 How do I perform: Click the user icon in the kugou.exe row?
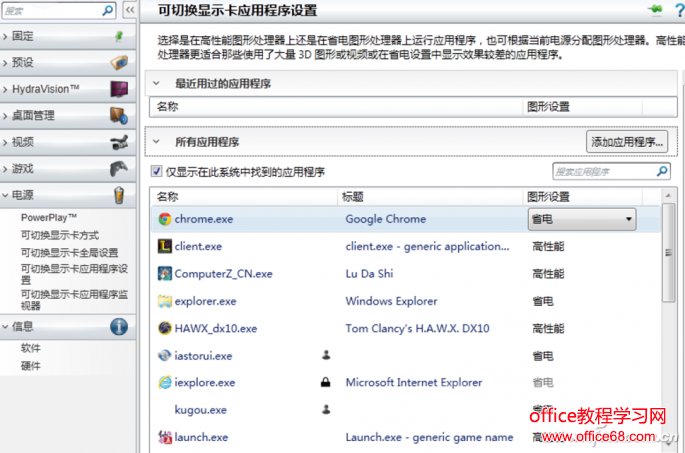pyautogui.click(x=326, y=409)
